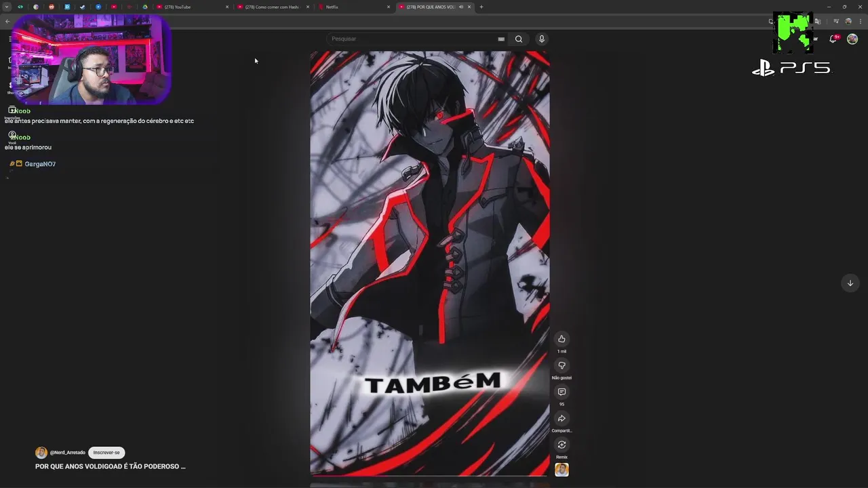Image resolution: width=868 pixels, height=488 pixels.
Task: Open the Remix icon
Action: point(561,445)
